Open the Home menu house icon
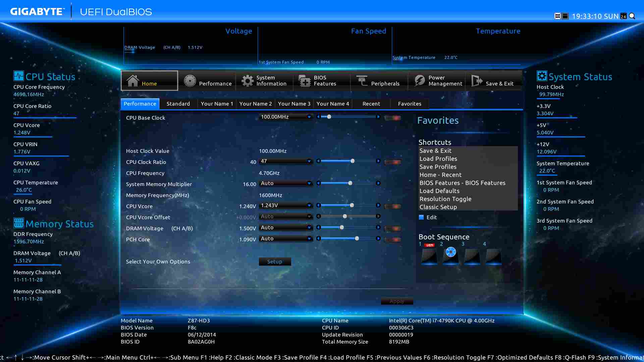Viewport: 644px width, 362px height. pos(132,81)
